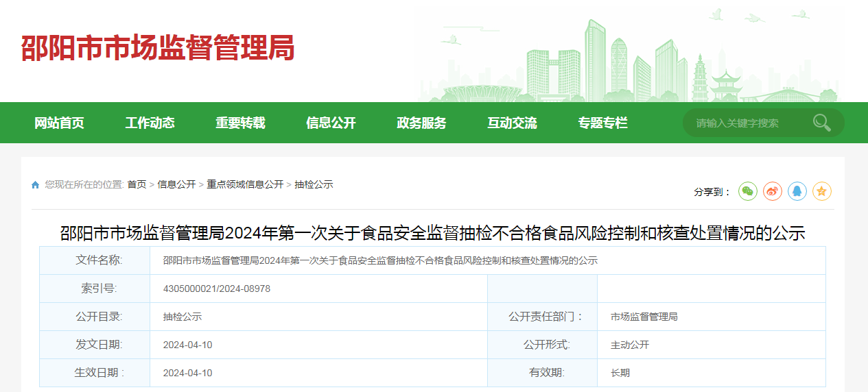Image resolution: width=868 pixels, height=392 pixels.
Task: Share to QQ via blue penguin icon
Action: pos(797,191)
